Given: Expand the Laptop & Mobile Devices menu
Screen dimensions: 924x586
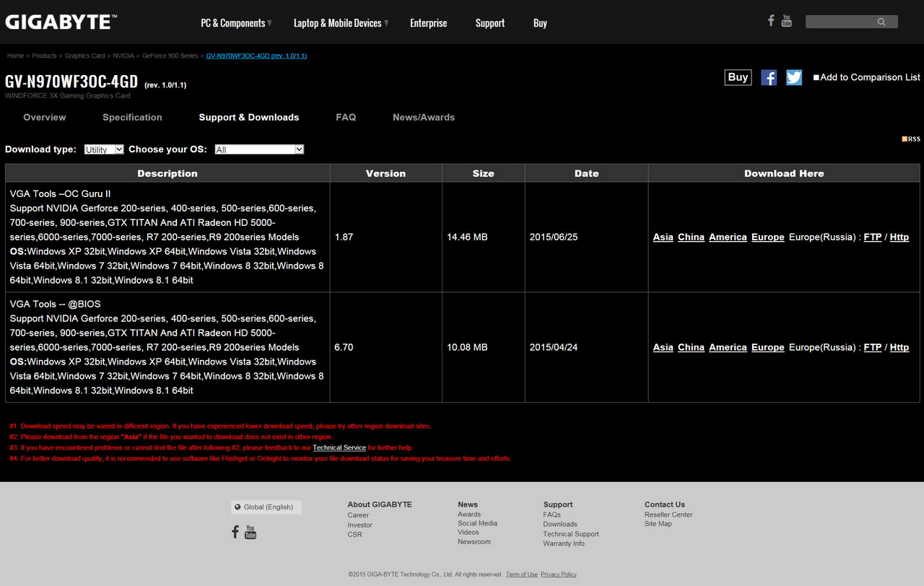Looking at the screenshot, I should click(341, 23).
